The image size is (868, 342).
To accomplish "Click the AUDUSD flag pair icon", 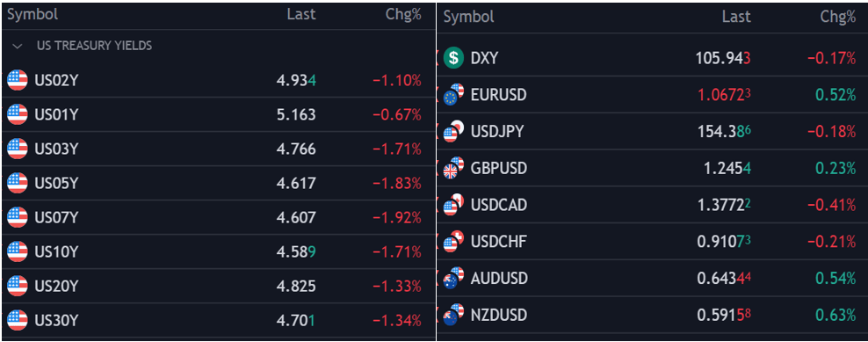I will pos(453,278).
